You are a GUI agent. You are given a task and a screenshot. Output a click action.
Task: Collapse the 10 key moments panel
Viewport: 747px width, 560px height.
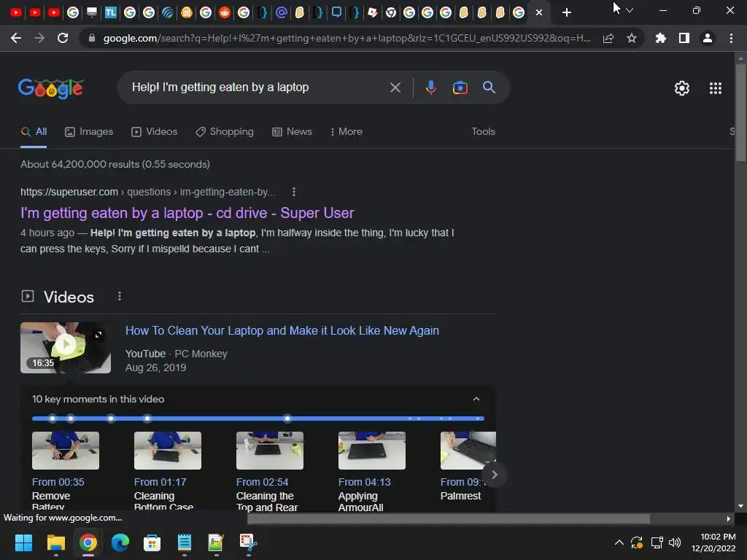click(476, 399)
